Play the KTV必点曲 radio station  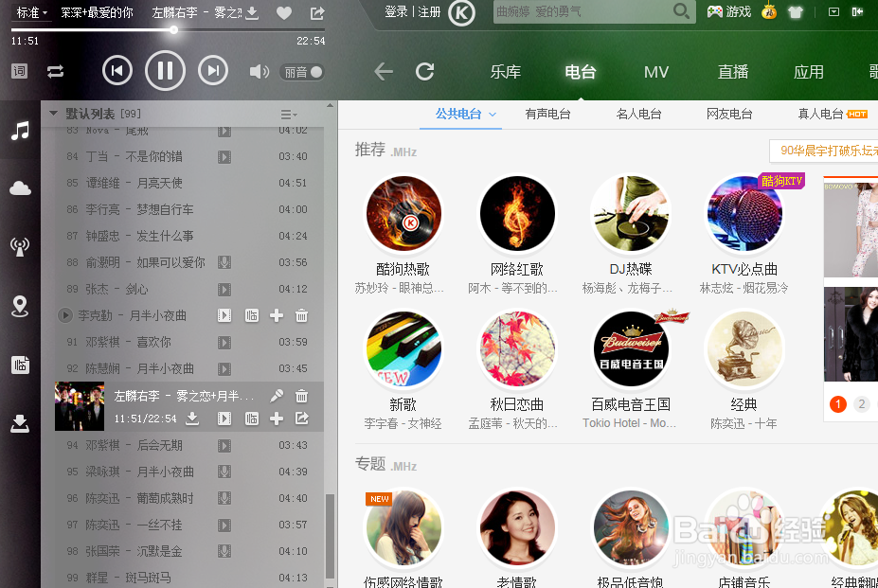tap(744, 214)
